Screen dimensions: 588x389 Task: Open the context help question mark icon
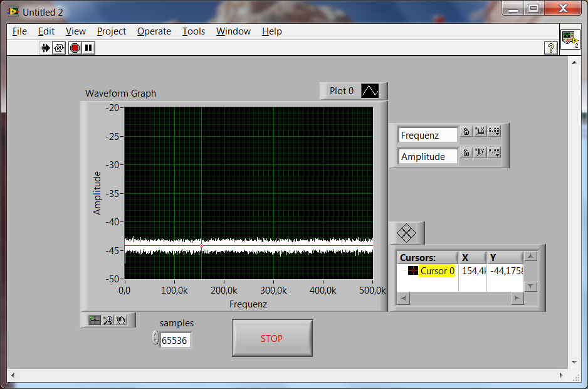(550, 48)
